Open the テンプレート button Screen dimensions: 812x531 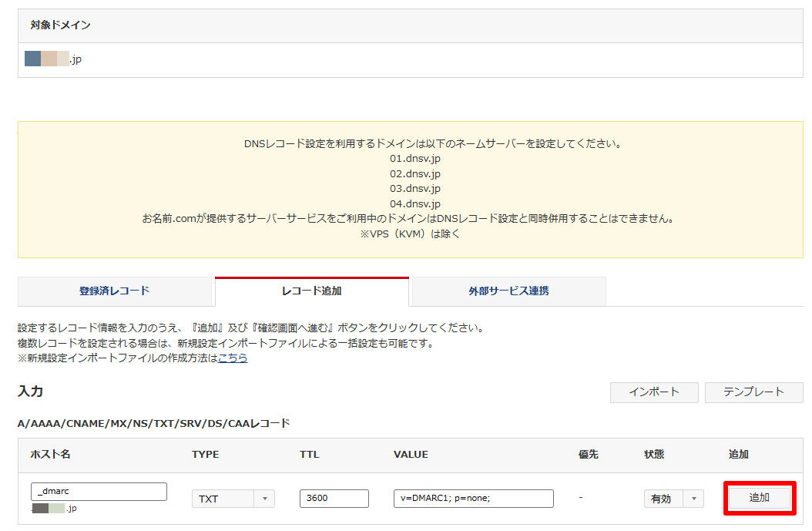(x=753, y=392)
